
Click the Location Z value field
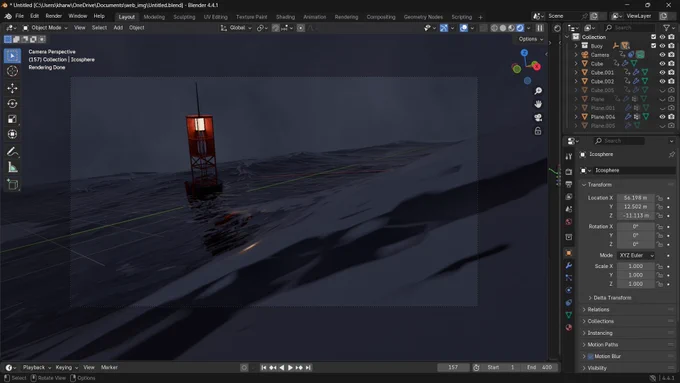click(x=635, y=216)
